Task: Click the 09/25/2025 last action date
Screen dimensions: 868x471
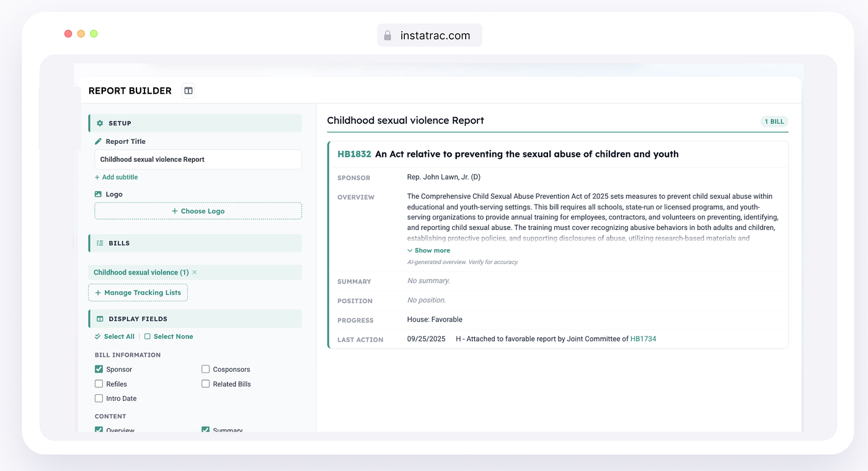Action: tap(427, 339)
